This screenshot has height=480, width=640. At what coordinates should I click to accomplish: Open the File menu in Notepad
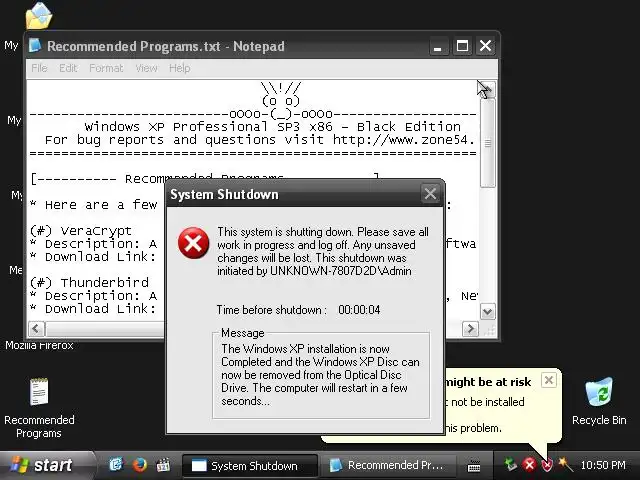click(39, 68)
